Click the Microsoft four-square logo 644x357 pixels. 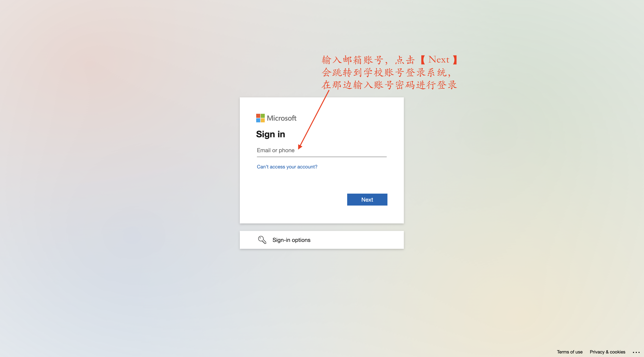point(260,118)
